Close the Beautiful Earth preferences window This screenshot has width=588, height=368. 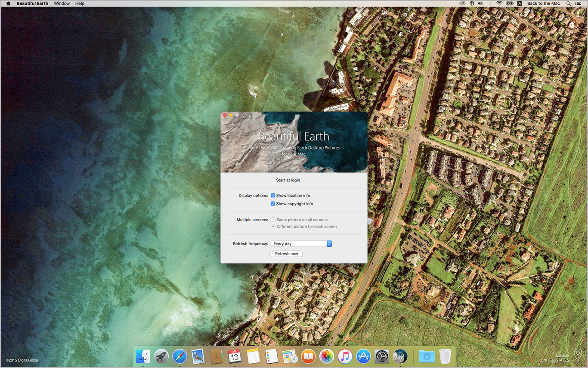(x=225, y=115)
